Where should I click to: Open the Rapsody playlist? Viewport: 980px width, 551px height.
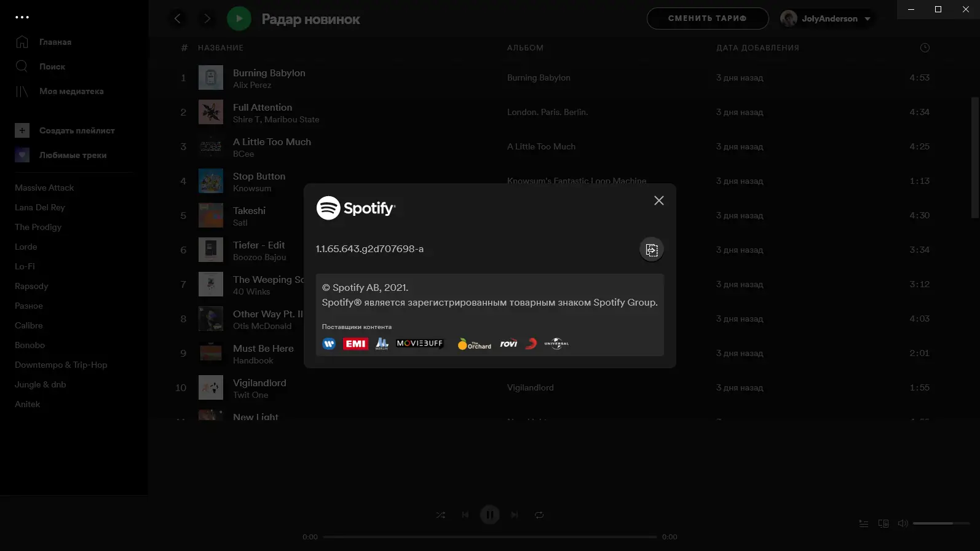pos(31,286)
